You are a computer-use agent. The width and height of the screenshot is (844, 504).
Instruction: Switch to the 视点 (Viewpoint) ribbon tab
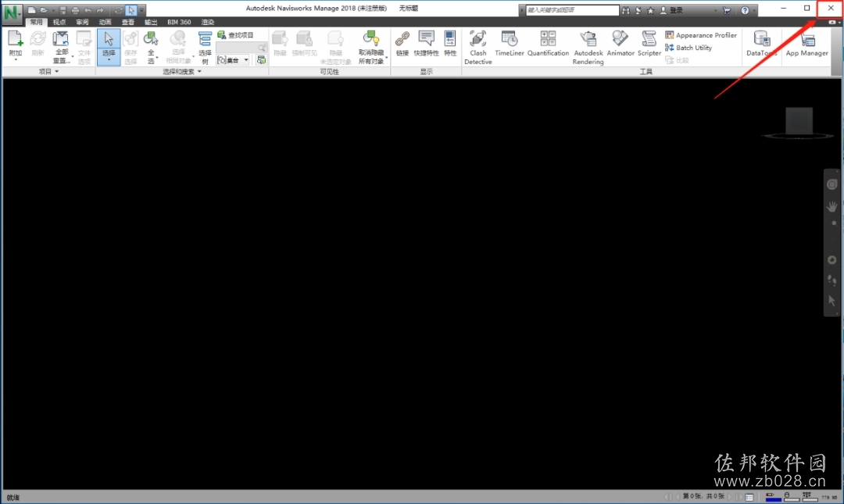59,22
